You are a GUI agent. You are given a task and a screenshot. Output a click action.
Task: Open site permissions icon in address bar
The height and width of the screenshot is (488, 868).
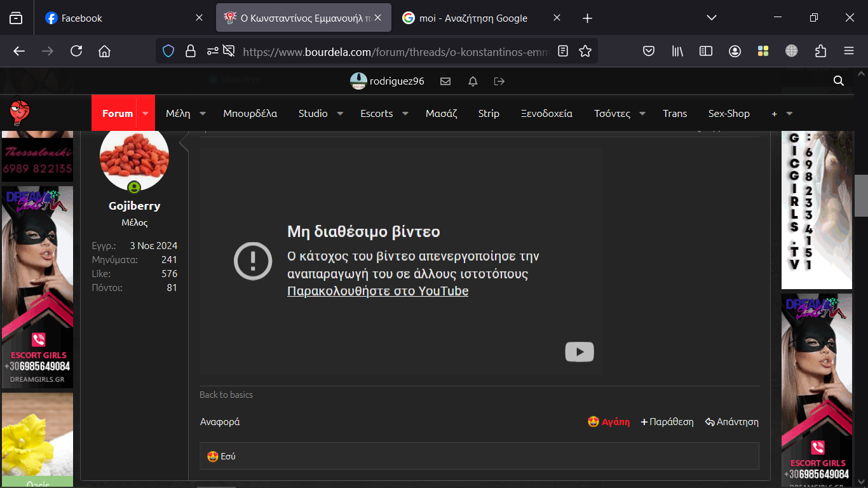point(213,51)
